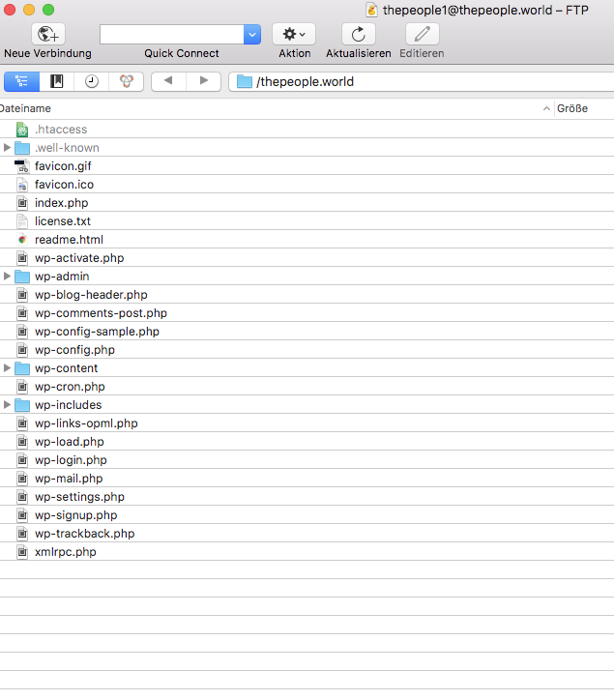
Task: Click the Aktualisieren refresh icon
Action: (x=358, y=34)
